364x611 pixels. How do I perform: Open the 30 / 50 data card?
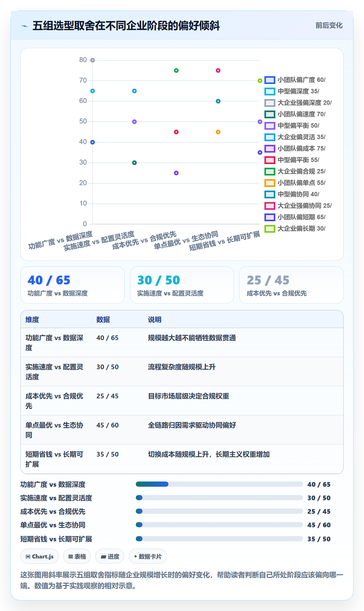coord(182,285)
